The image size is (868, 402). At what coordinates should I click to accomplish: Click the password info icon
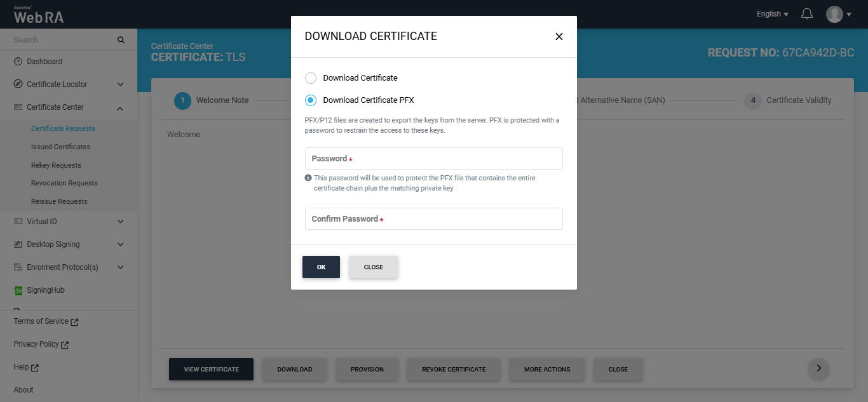[308, 178]
